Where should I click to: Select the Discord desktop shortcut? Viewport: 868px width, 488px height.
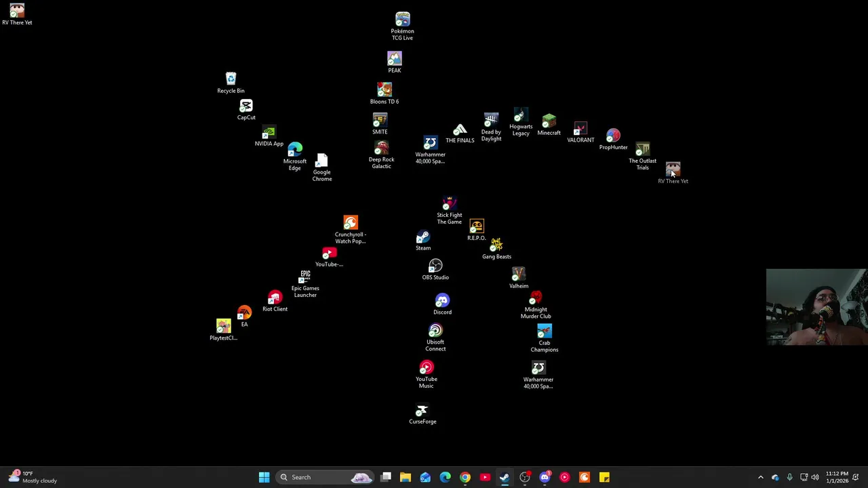click(x=442, y=304)
